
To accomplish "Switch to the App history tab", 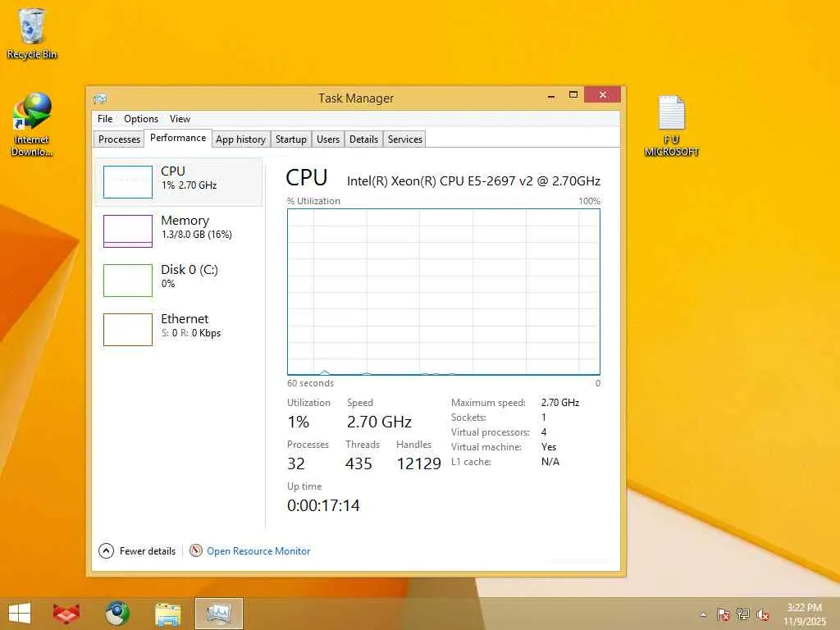I will 240,139.
